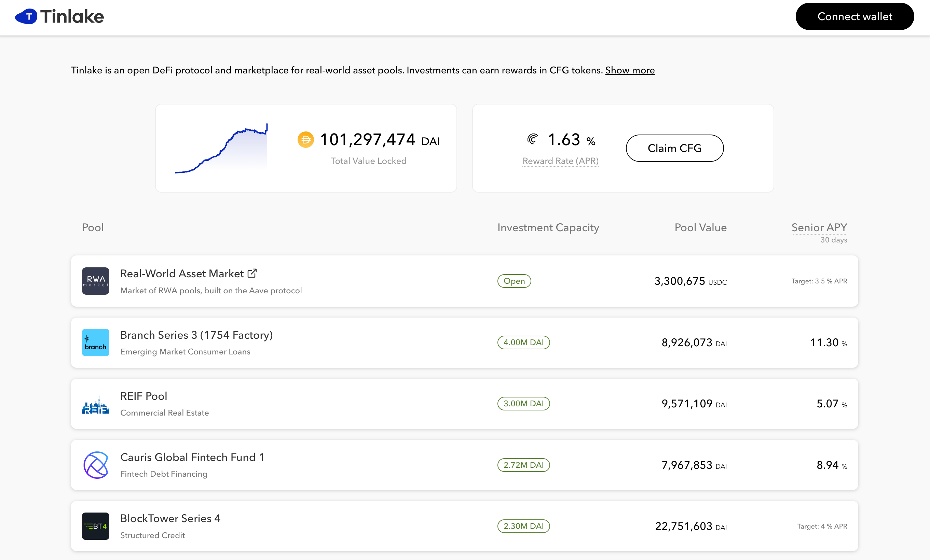Click the Senior APY column header
This screenshot has width=930, height=560.
(x=819, y=227)
